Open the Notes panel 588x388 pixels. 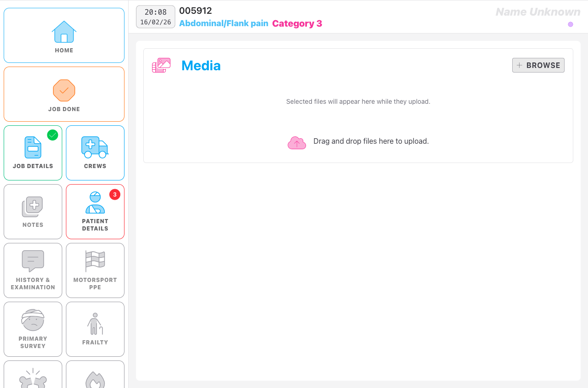pos(33,206)
